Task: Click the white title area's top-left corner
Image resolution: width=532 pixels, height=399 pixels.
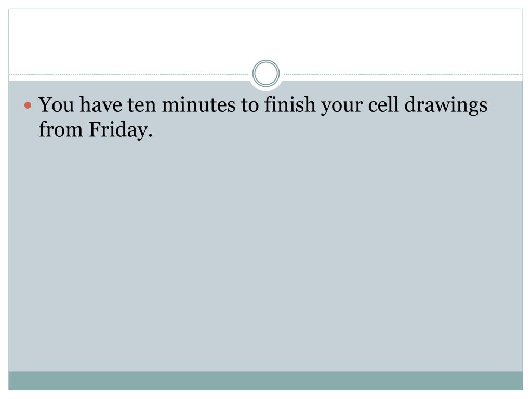Action: coord(10,10)
